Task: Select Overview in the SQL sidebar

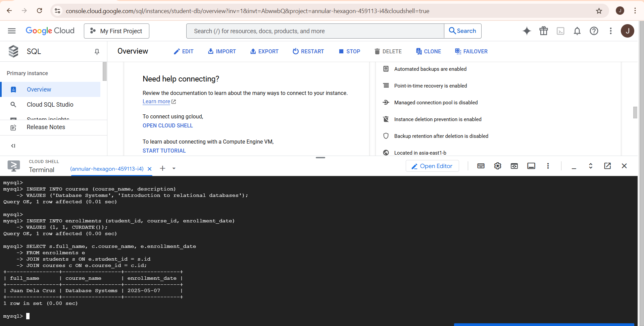Action: 51,90
